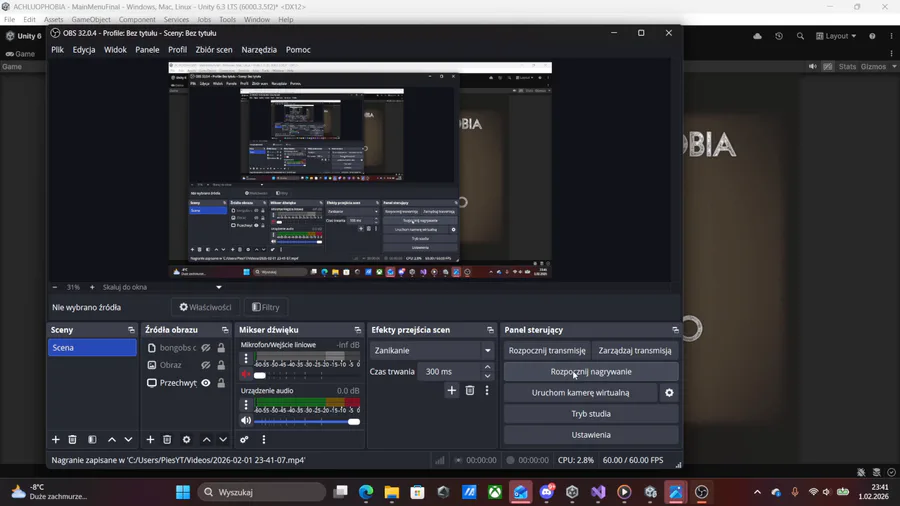Move source up arrow in Źródła obrazu
This screenshot has width=900, height=506.
point(207,439)
